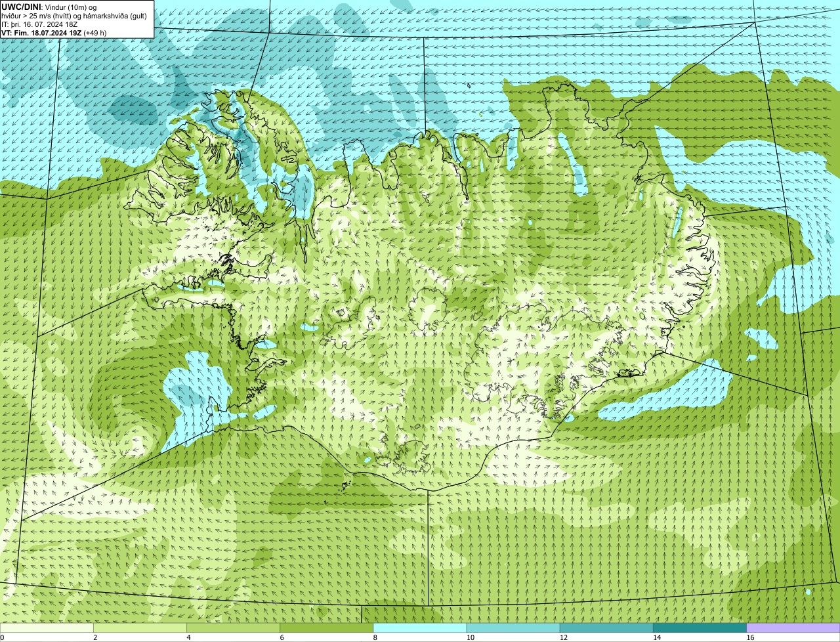Image resolution: width=840 pixels, height=642 pixels.
Task: Click the 'VT: Fim. 18.07.2024 19Z (+49 h)' line
Action: pyautogui.click(x=54, y=32)
